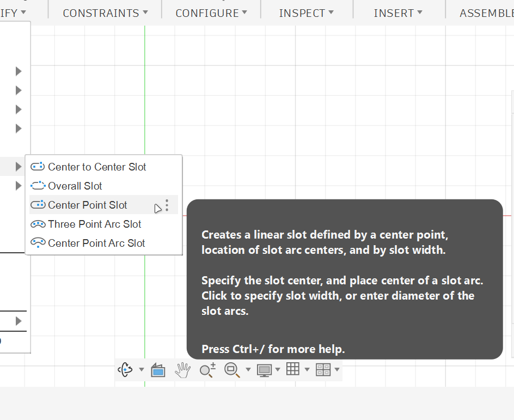Expand the Zoom Window dropdown arrow

click(248, 370)
